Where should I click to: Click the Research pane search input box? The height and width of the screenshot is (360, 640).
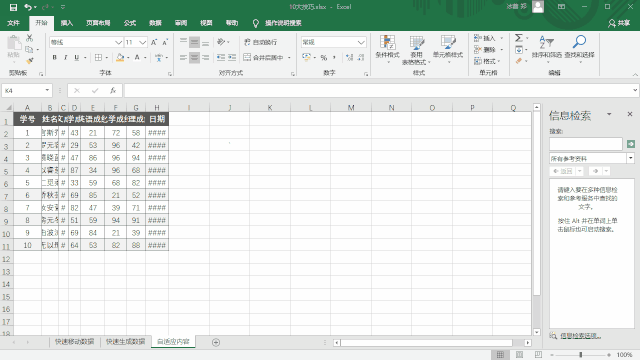coord(586,144)
